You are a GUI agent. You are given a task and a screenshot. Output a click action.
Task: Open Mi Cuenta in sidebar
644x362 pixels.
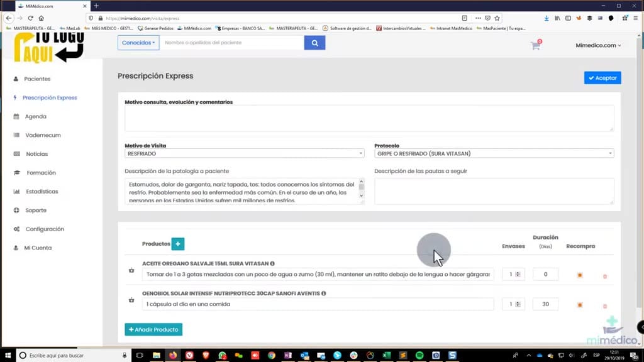tap(38, 248)
